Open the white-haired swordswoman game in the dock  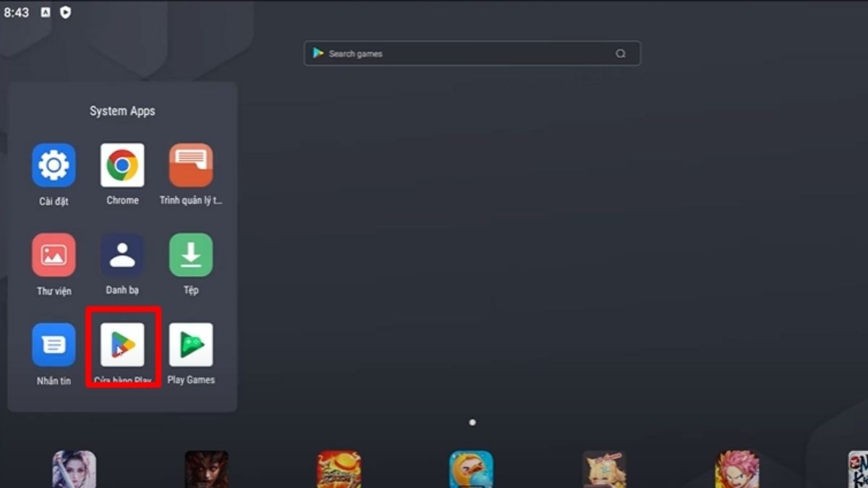pos(74,469)
